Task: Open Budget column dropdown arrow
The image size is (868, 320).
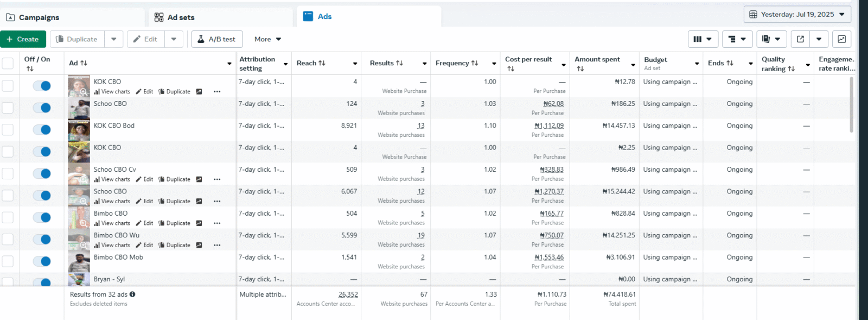Action: click(697, 64)
